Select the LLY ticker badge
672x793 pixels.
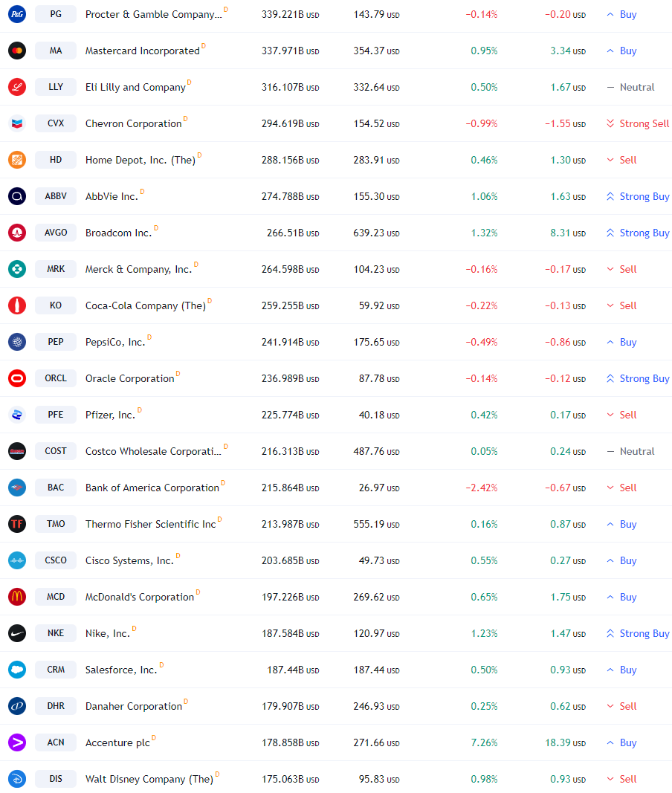click(56, 87)
